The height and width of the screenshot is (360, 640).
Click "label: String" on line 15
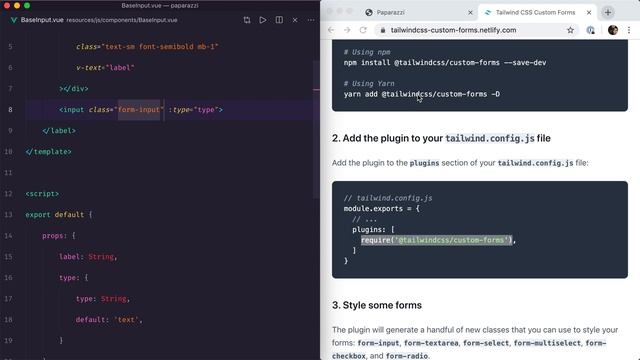coord(87,256)
